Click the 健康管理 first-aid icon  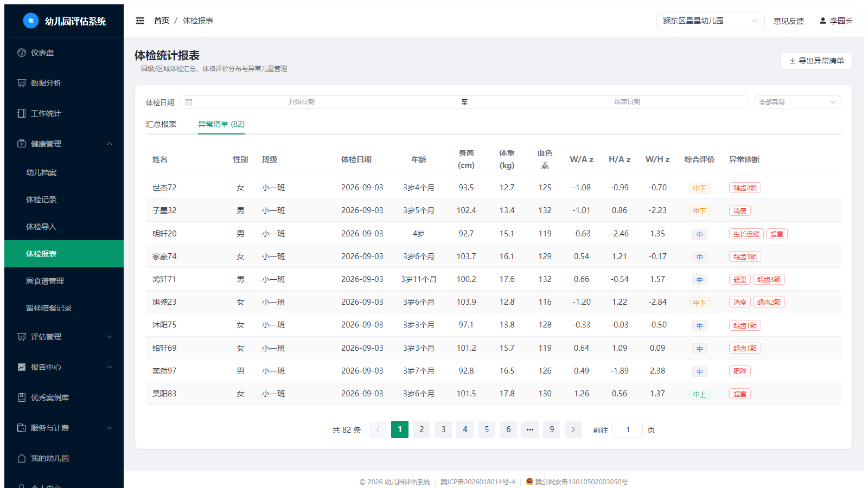22,144
